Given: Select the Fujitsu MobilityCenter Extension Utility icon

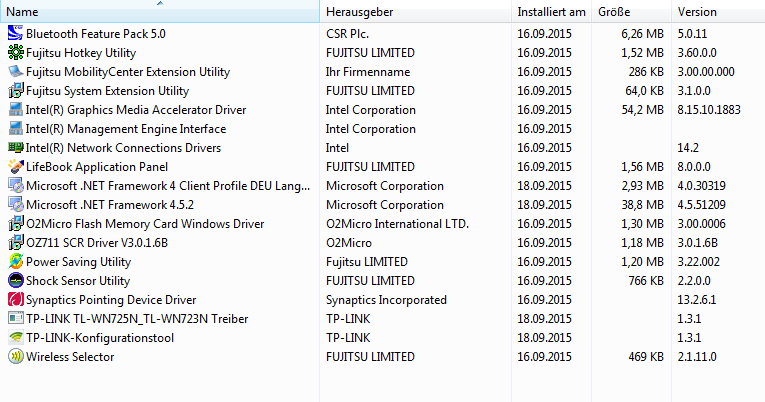Looking at the screenshot, I should [16, 71].
